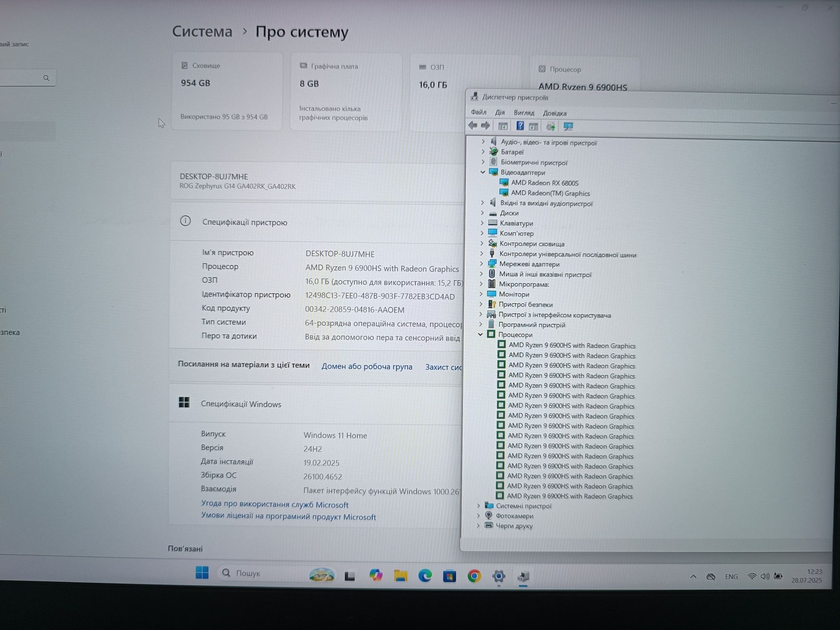Select AMD Radeon(TM) Graphics device

pyautogui.click(x=550, y=193)
